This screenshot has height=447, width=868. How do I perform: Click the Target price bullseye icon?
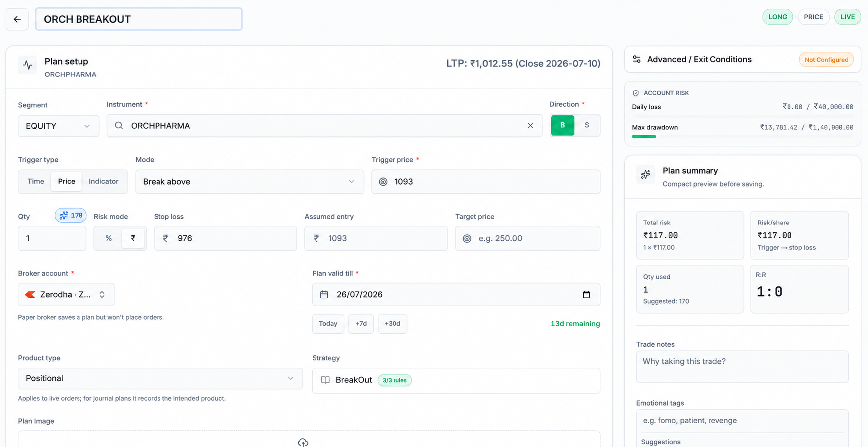point(467,239)
